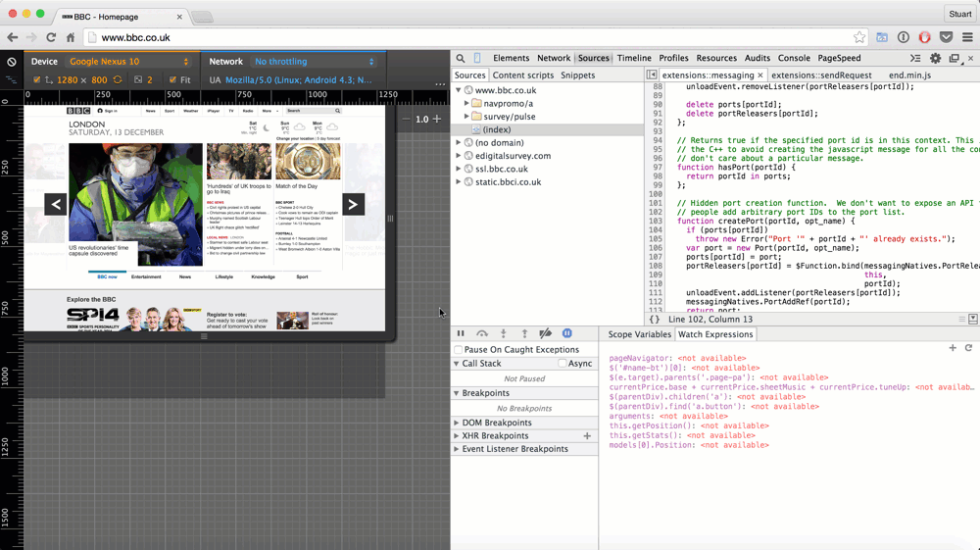
Task: Open the Audits panel
Action: click(757, 58)
